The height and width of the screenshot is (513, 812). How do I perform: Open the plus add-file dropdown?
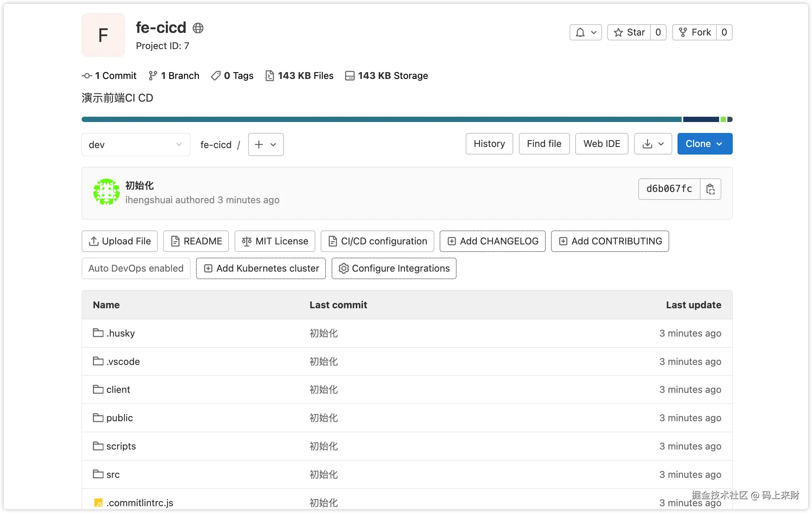(266, 145)
